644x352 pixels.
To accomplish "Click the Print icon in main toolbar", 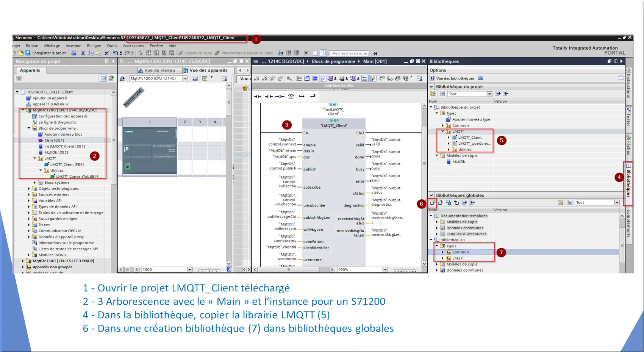I will (73, 53).
